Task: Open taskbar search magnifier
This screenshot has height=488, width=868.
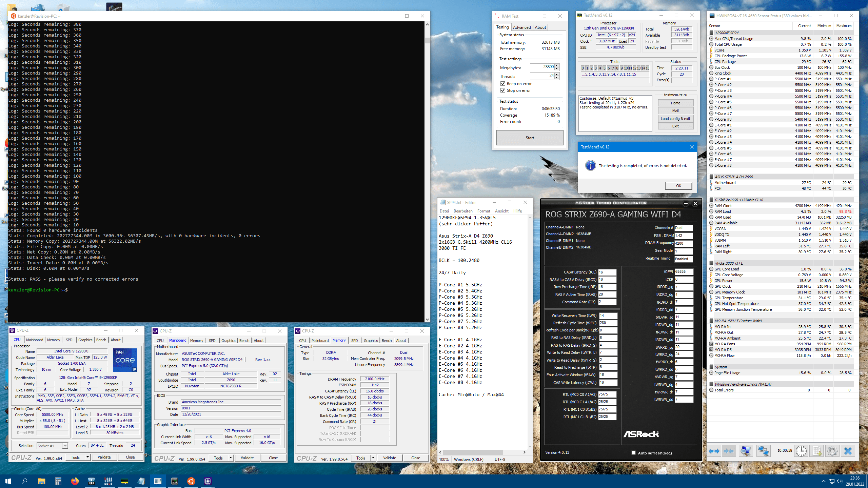Action: [24, 481]
